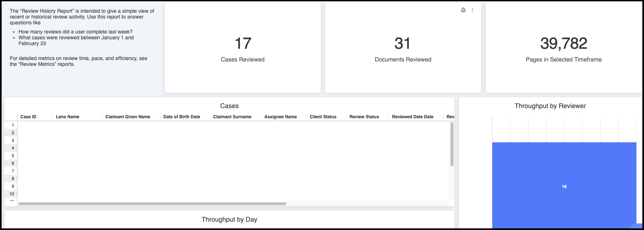This screenshot has height=230, width=644.
Task: Select the Claimant Surname column header
Action: (232, 117)
